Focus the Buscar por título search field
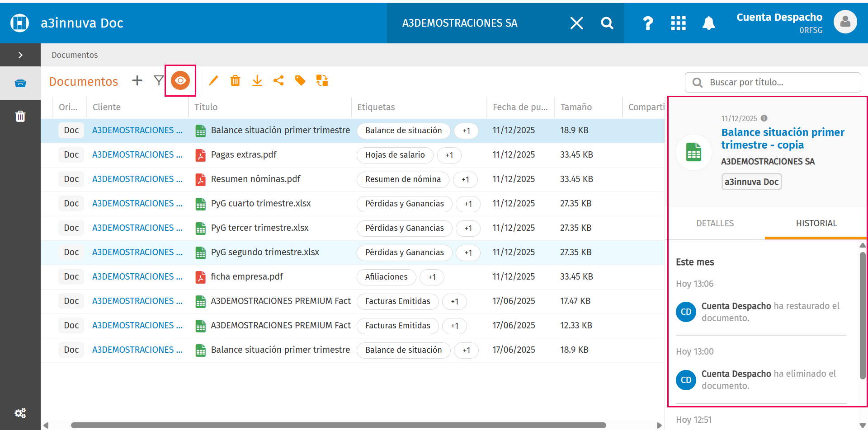868x430 pixels. pyautogui.click(x=773, y=83)
